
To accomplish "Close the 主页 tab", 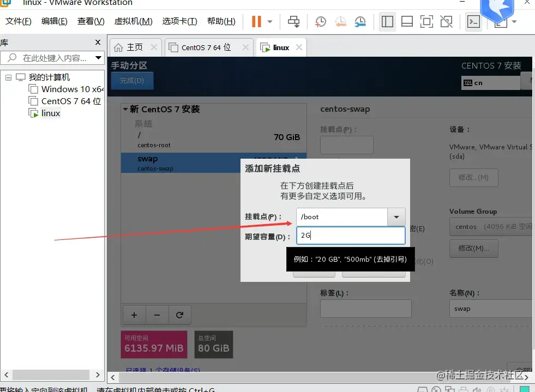I will [x=154, y=47].
